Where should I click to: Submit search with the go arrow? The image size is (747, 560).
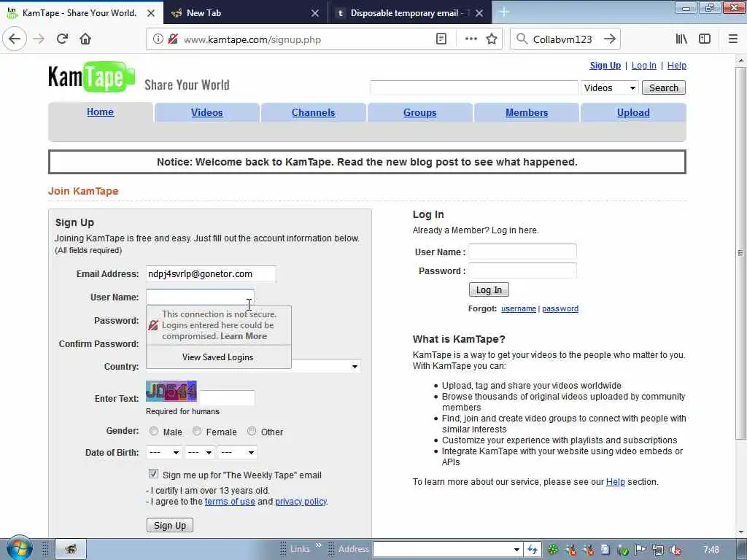tap(609, 39)
